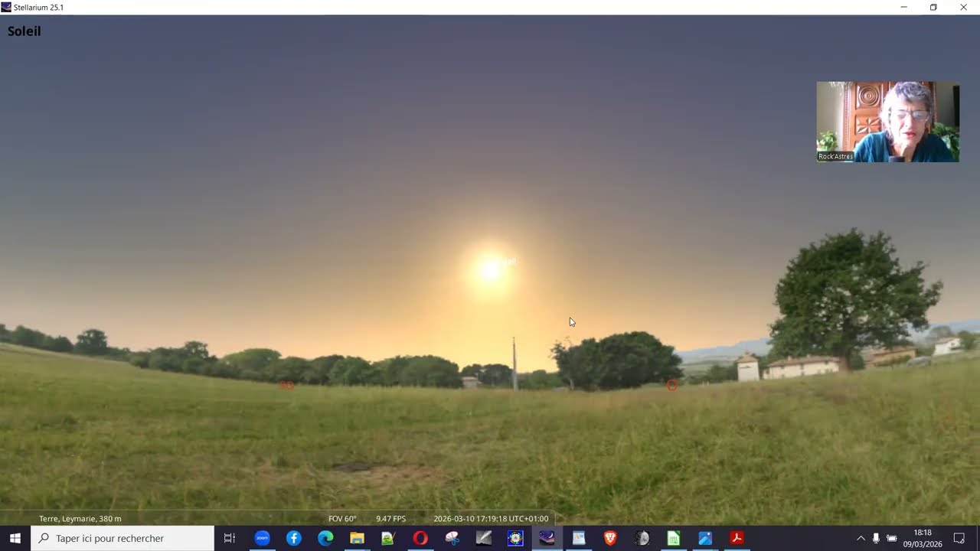
Task: Click the microphone icon in the system tray
Action: coord(876,538)
